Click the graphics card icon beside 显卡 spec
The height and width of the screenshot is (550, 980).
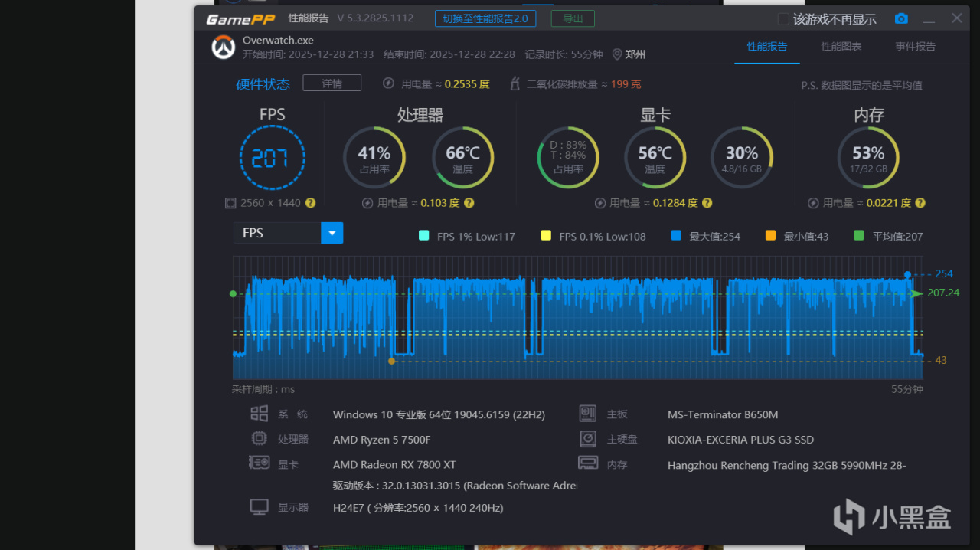pyautogui.click(x=259, y=463)
